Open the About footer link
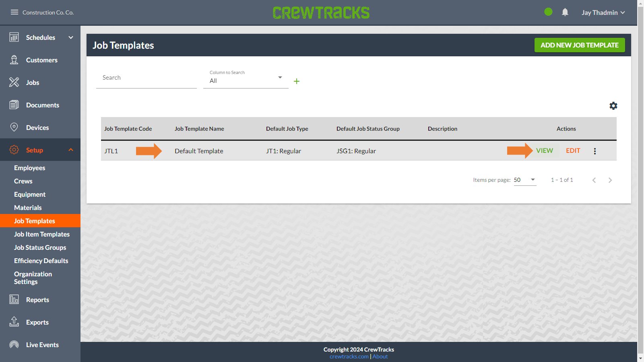 pyautogui.click(x=380, y=356)
